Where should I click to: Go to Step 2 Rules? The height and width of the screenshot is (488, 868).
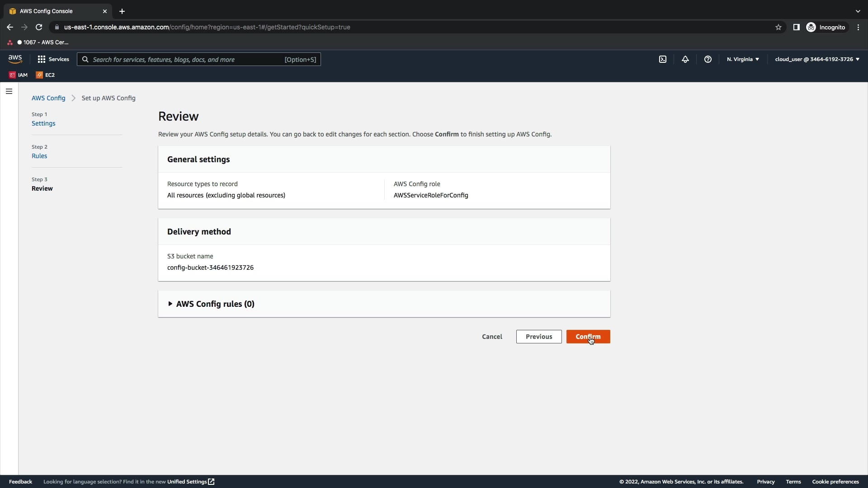(x=39, y=156)
